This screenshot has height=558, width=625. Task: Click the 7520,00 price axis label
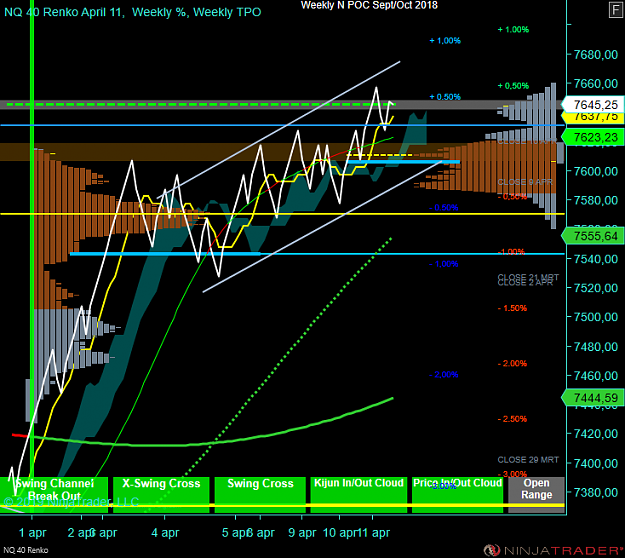(596, 288)
